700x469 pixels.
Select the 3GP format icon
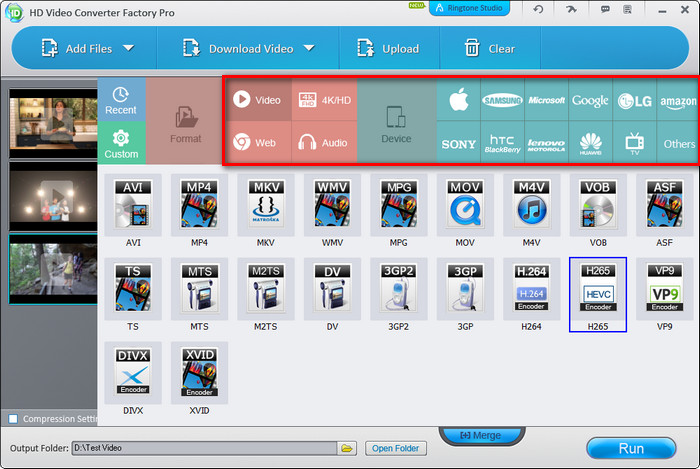click(x=465, y=289)
